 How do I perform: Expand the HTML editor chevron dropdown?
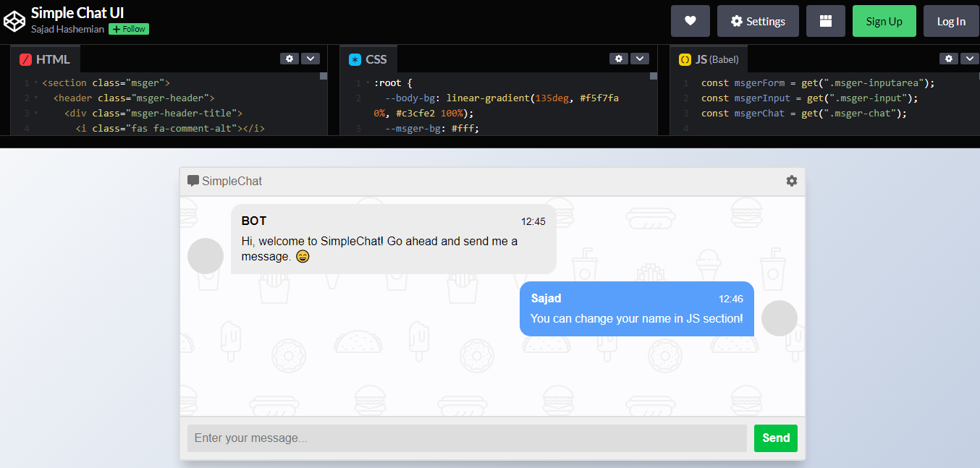coord(311,59)
